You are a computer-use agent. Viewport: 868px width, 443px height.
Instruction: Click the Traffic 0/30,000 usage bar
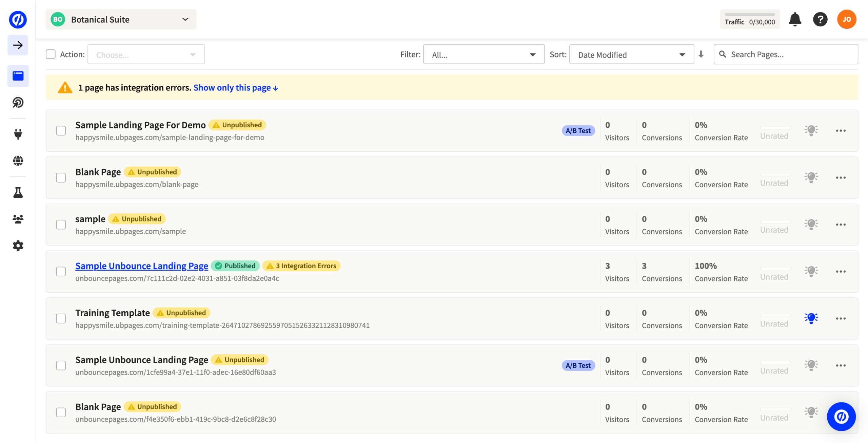750,19
